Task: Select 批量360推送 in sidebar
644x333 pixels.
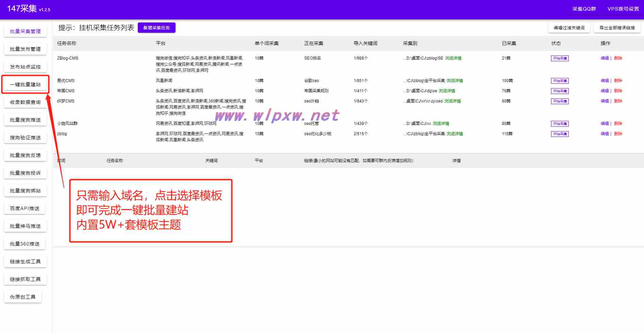Action: tap(24, 244)
